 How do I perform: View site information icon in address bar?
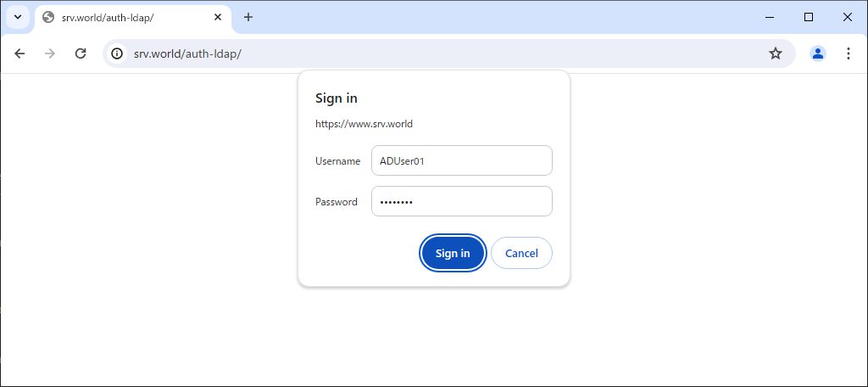point(117,53)
